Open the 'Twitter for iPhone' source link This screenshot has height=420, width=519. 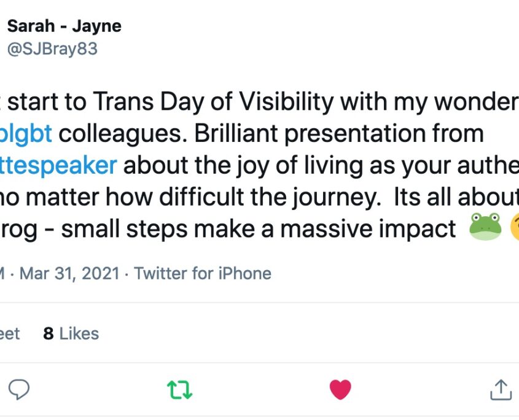click(203, 273)
